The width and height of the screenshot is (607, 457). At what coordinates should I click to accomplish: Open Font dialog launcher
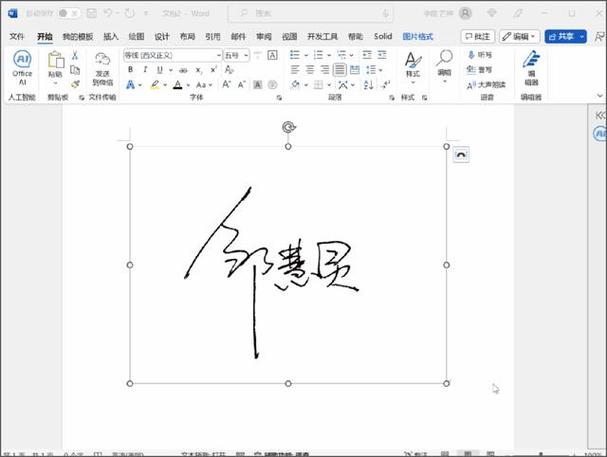[279, 98]
